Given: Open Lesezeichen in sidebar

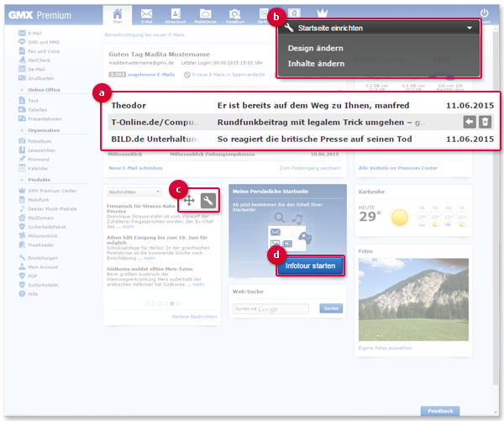Looking at the screenshot, I should 37,150.
